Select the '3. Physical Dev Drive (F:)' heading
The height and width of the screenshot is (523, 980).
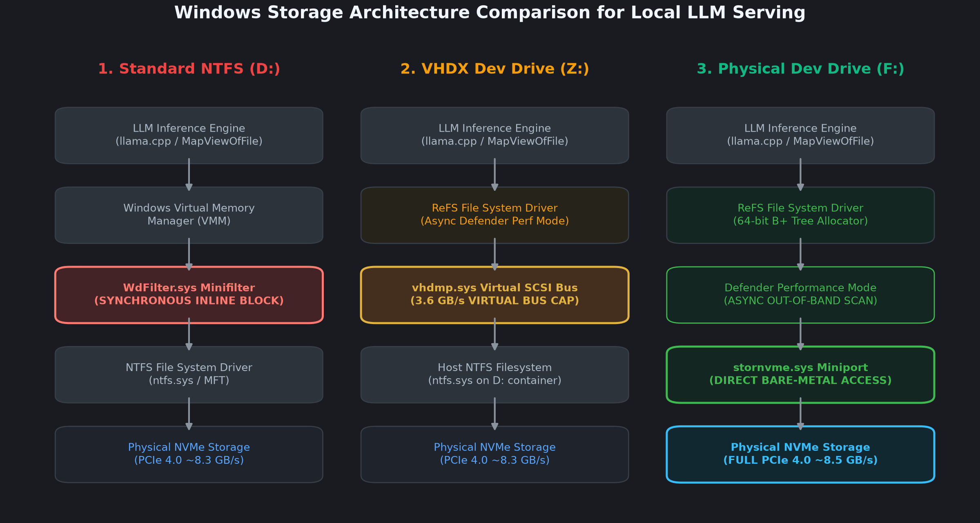[x=800, y=69]
